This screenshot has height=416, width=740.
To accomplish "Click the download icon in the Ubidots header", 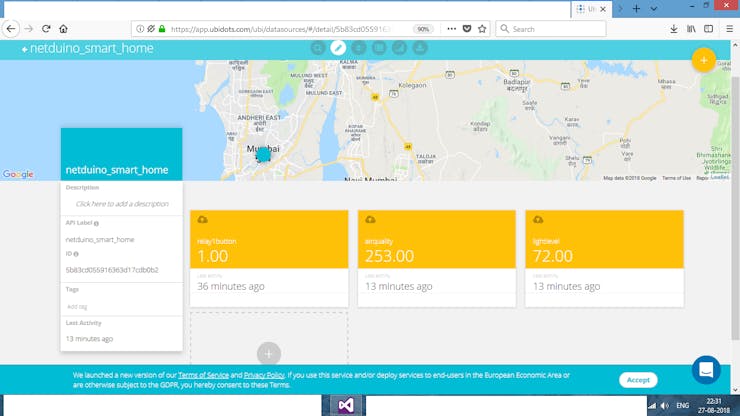I will (x=420, y=48).
